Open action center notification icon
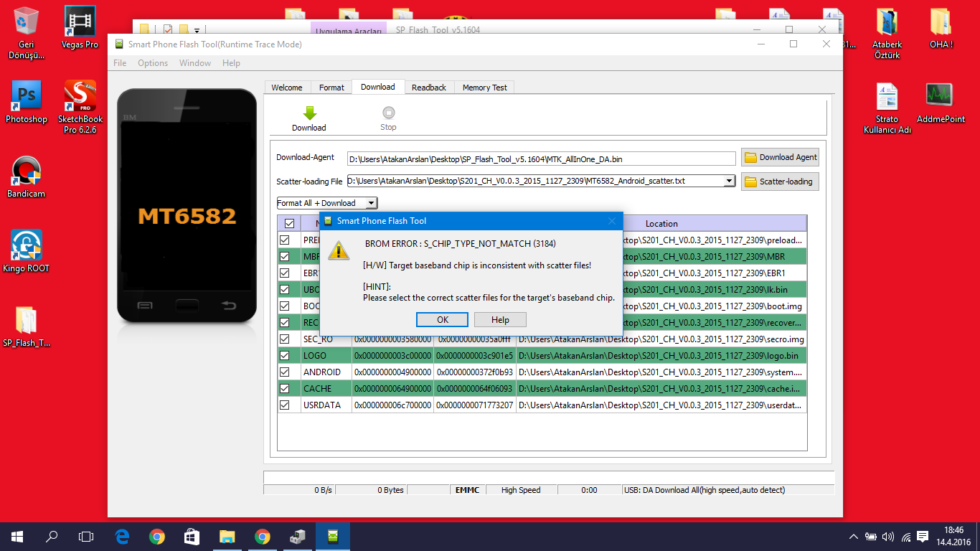The image size is (980, 551). [x=923, y=536]
